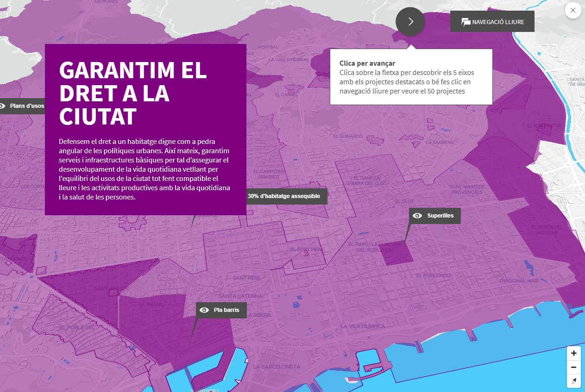Select the purple description panel text
The width and height of the screenshot is (585, 392).
(x=145, y=169)
